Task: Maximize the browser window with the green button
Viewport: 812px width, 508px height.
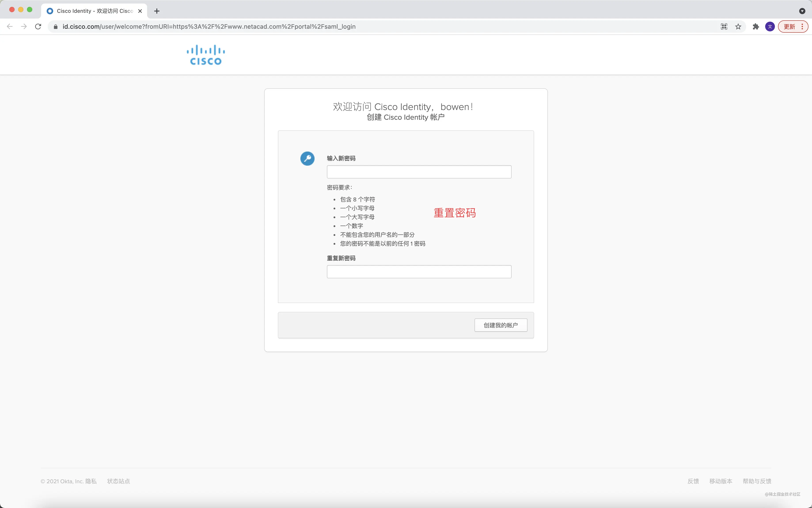Action: click(x=30, y=10)
